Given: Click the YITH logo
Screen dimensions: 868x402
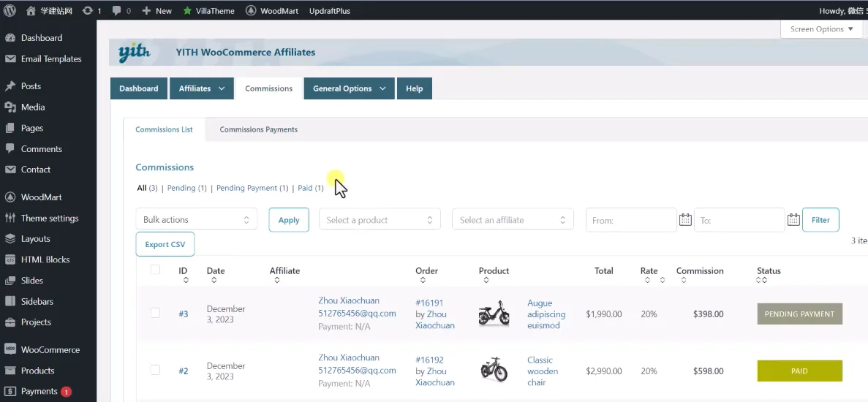Looking at the screenshot, I should click(134, 53).
